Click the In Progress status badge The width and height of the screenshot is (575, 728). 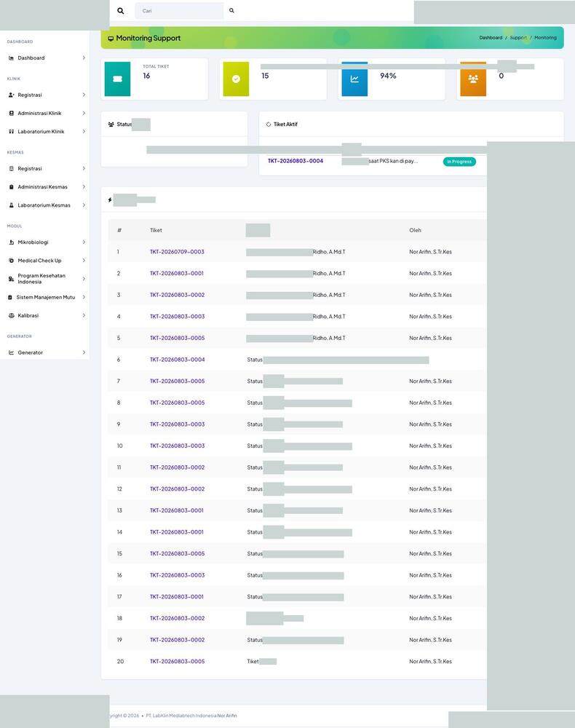459,162
